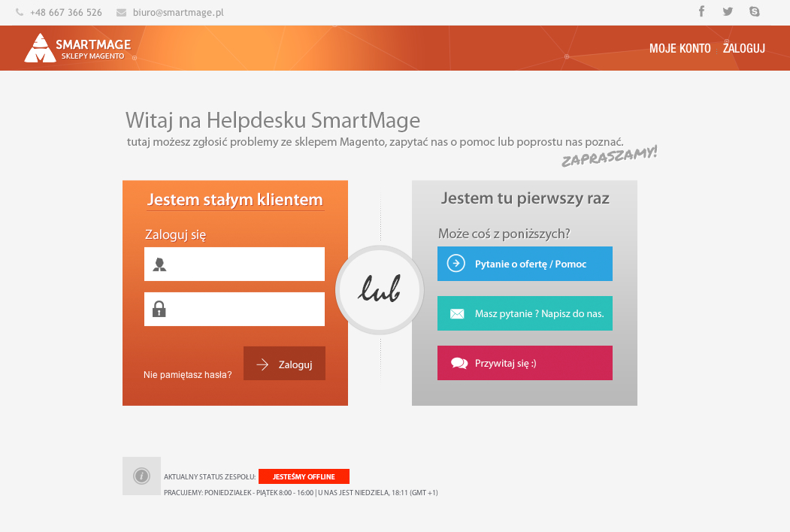Select ZALOGUJ in the top navigation
Image resolution: width=790 pixels, height=532 pixels.
(744, 48)
